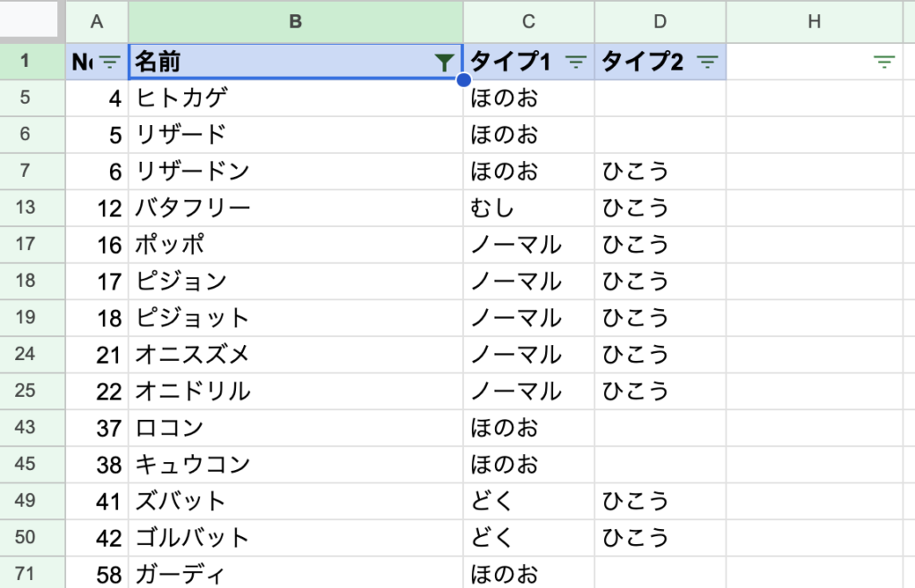
Task: Open the filter menu for タイプ1
Action: coord(576,62)
